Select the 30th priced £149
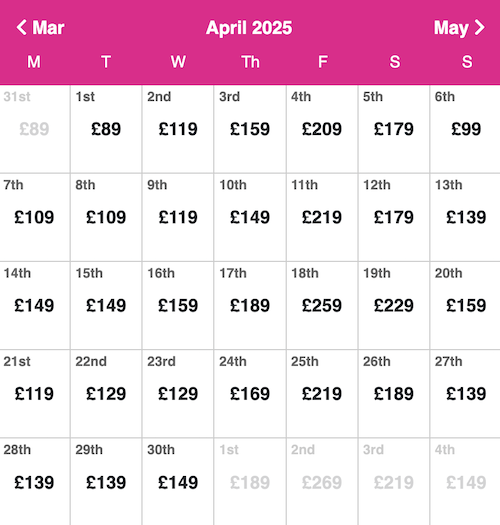The height and width of the screenshot is (525, 500). 178,482
